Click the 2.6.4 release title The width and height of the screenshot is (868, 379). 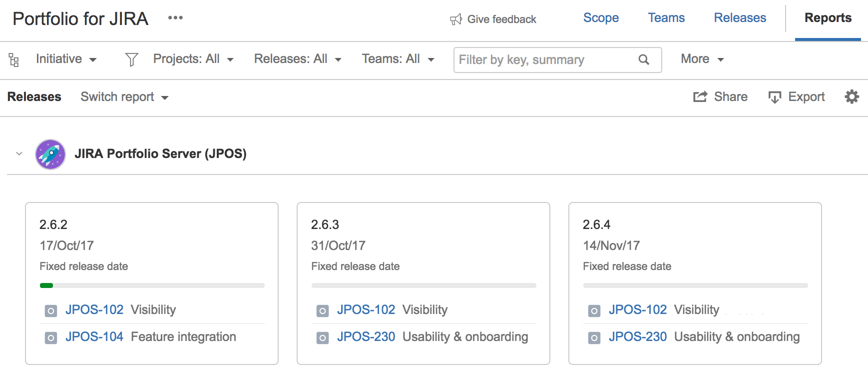[597, 225]
